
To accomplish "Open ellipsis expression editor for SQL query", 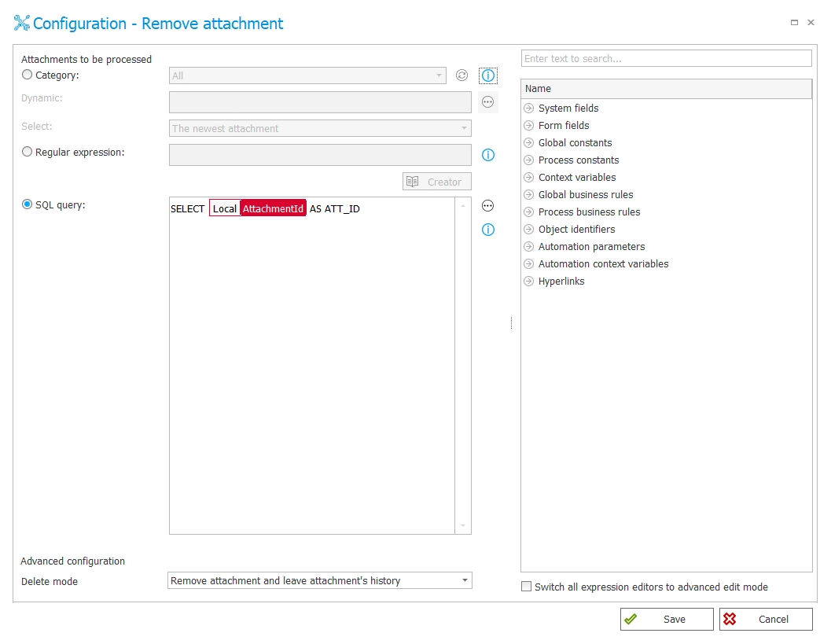I will pos(488,206).
